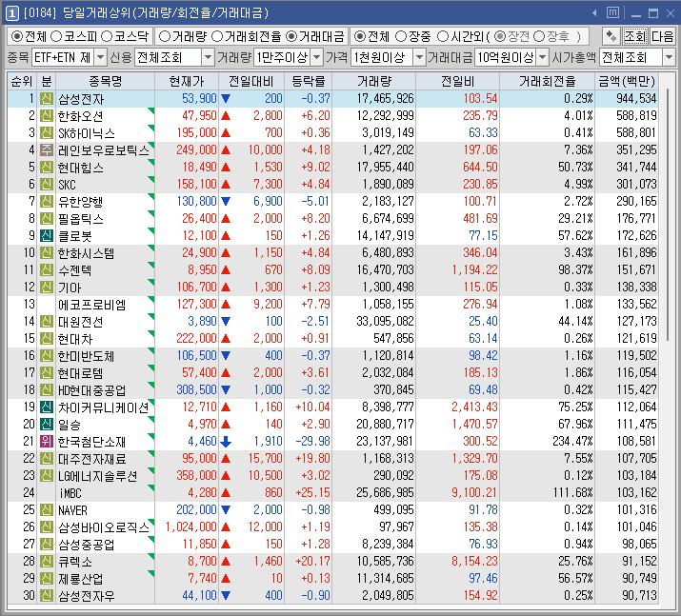Click the 신 badge for 현대힘스
The width and height of the screenshot is (681, 616).
(x=47, y=168)
